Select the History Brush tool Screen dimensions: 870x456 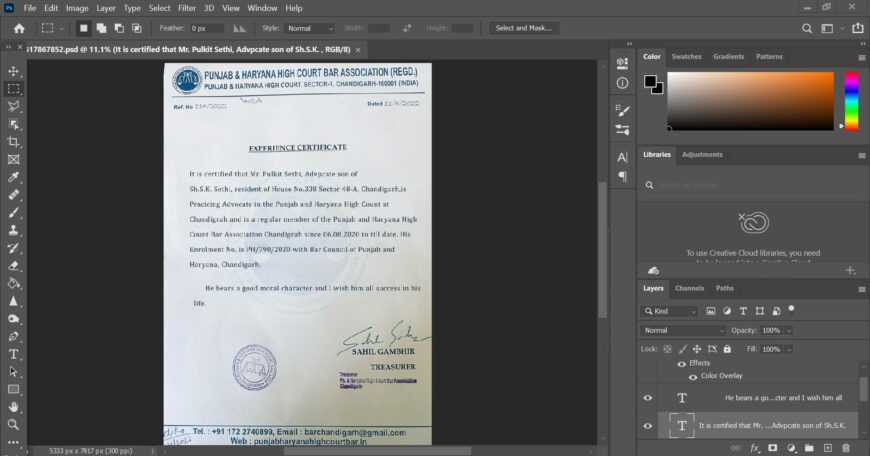tap(13, 248)
